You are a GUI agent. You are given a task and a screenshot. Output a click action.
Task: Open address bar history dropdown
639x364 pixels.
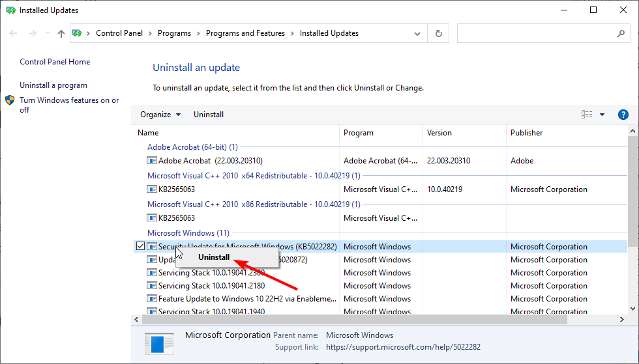pos(417,34)
